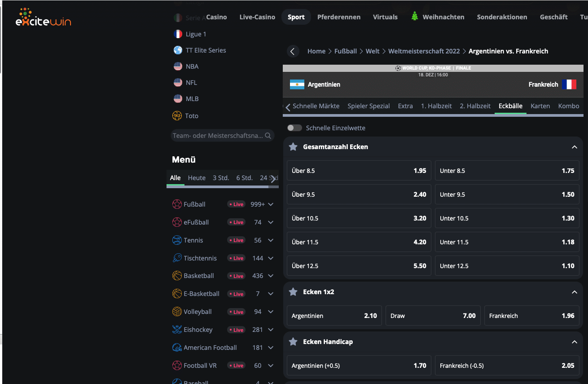Bet on Unter 9.5 at 1.50

pos(507,194)
